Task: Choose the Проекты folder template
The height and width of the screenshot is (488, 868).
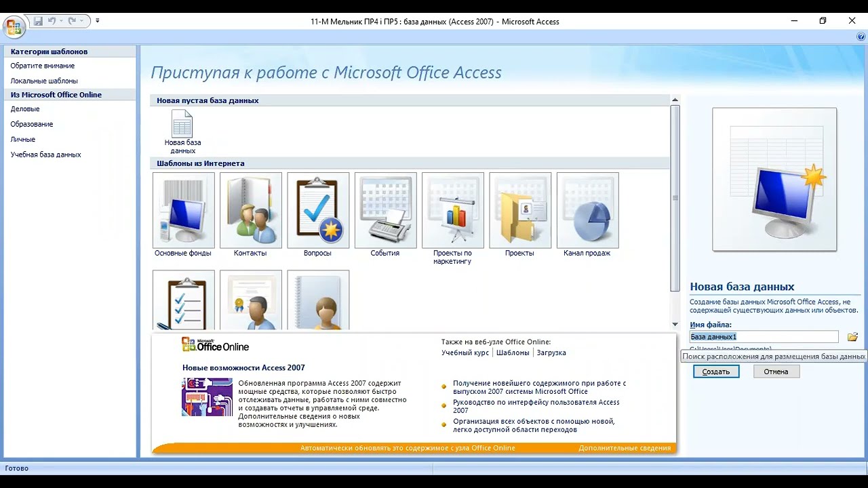Action: click(x=520, y=215)
